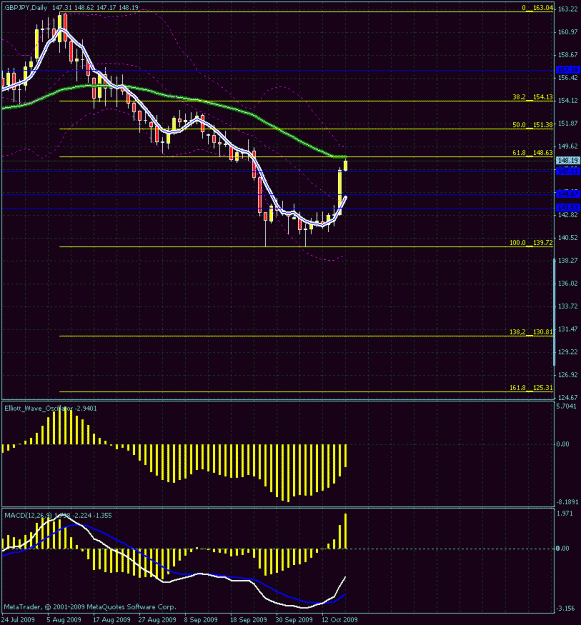Click the 156.42 price scale value

point(568,78)
